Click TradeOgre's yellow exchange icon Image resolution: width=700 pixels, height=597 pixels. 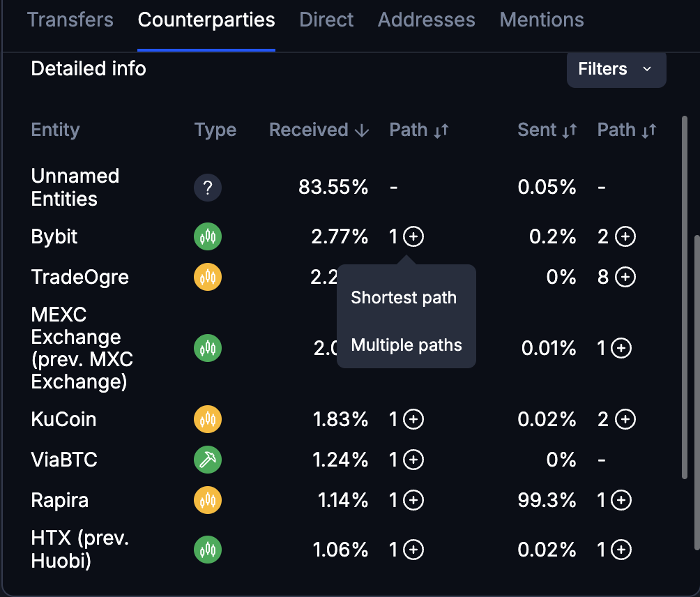coord(207,277)
